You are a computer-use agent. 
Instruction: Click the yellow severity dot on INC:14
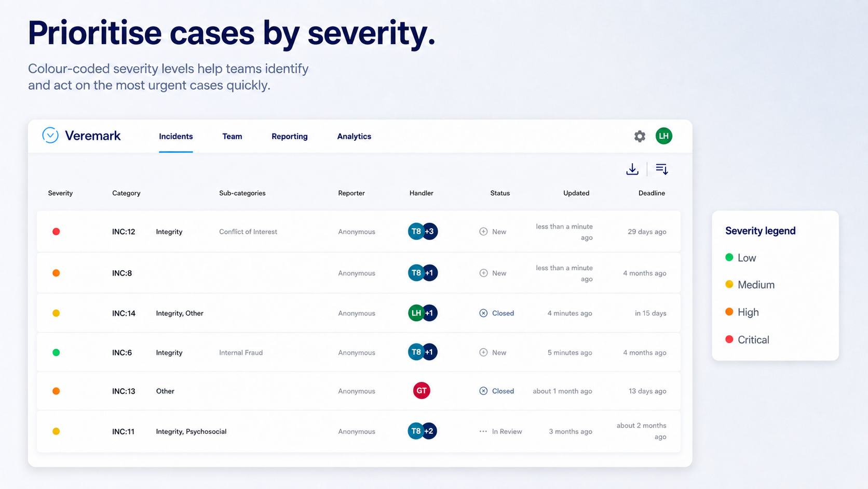coord(56,313)
